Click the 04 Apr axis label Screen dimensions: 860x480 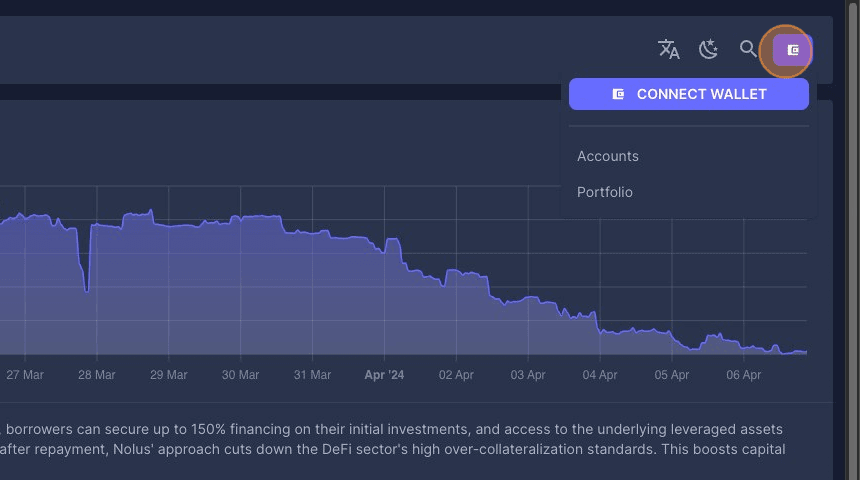click(x=600, y=375)
